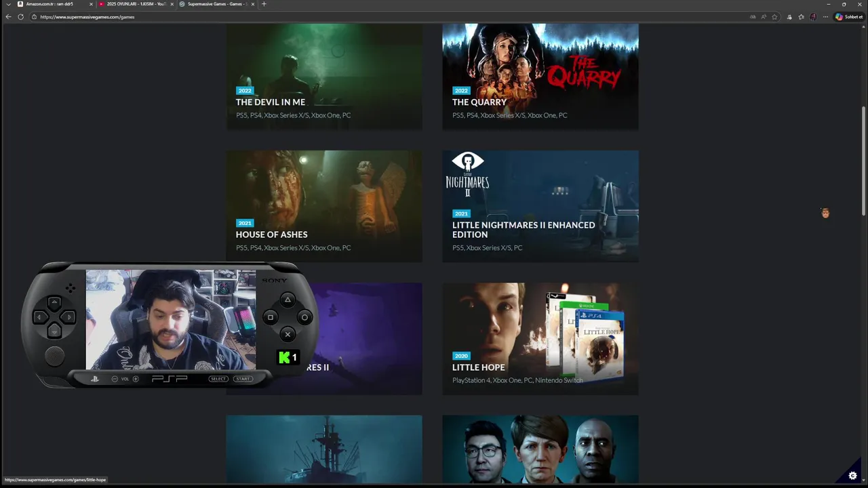Open the game card with three faces

point(540,449)
